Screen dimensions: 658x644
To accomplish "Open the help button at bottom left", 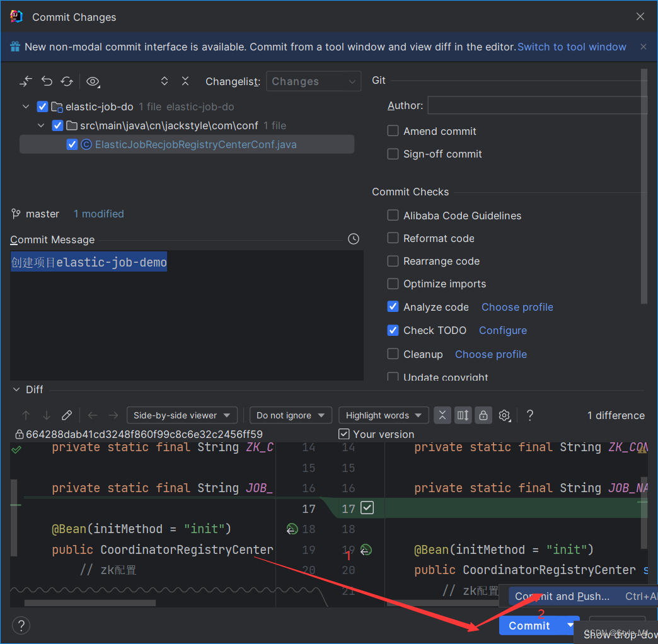I will pyautogui.click(x=21, y=626).
